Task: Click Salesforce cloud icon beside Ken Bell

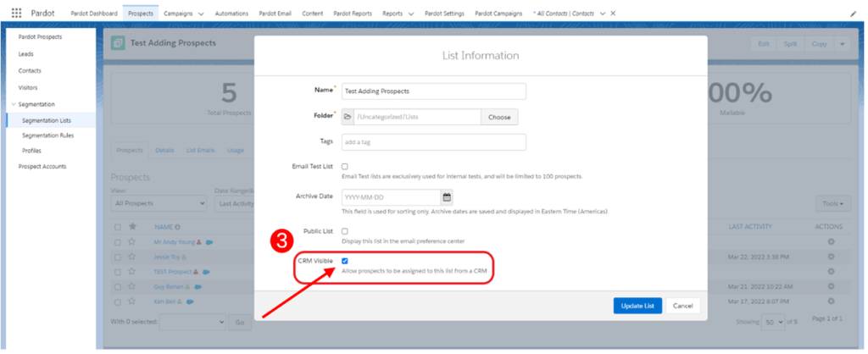Action: pyautogui.click(x=190, y=302)
